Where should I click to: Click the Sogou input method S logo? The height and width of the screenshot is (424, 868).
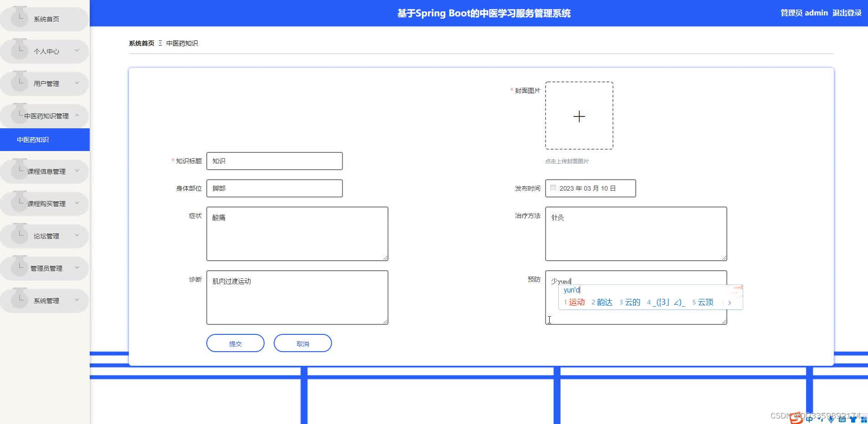click(x=796, y=418)
